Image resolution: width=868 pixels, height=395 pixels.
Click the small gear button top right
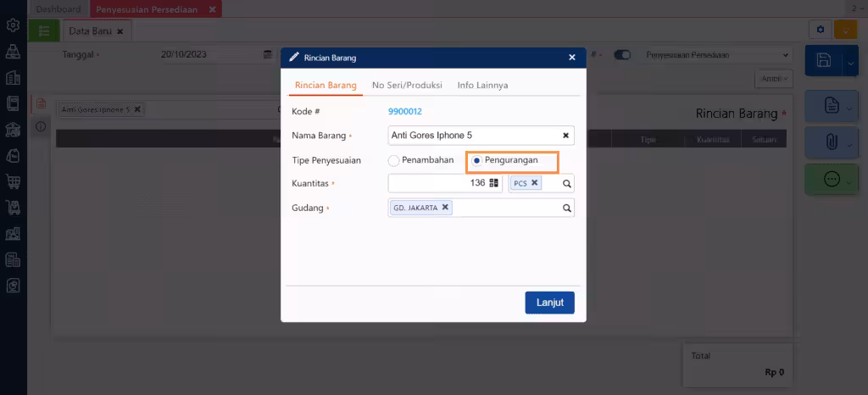820,30
